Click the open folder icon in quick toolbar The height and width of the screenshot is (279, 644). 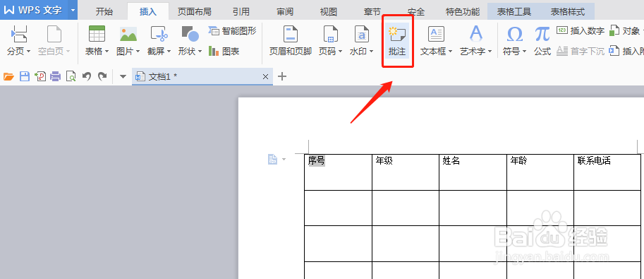click(8, 76)
